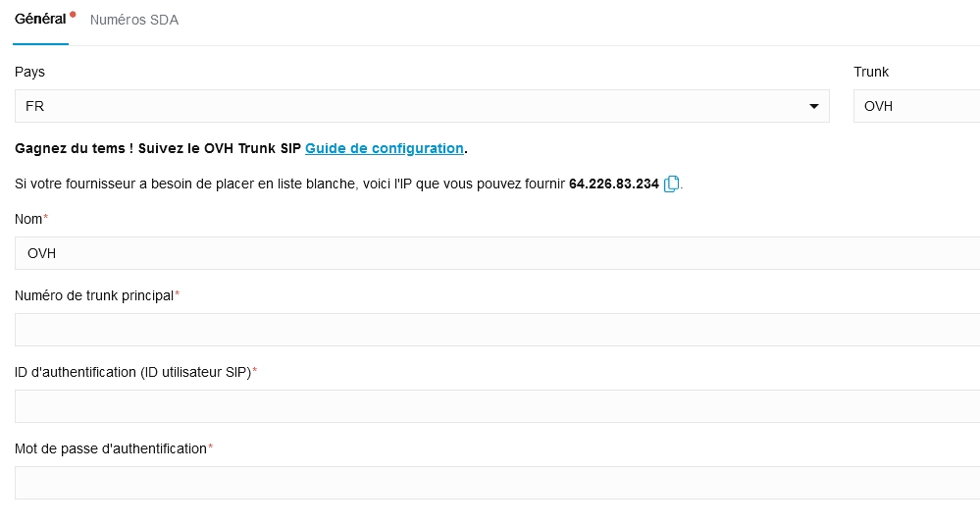The height and width of the screenshot is (526, 980).
Task: Focus the Numéro de trunk principal field
Action: click(490, 330)
